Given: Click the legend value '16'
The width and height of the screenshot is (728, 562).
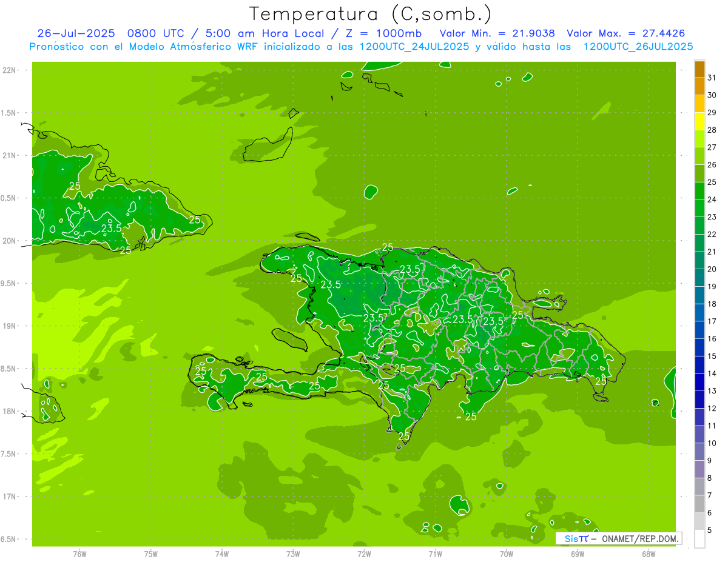Looking at the screenshot, I should [712, 339].
